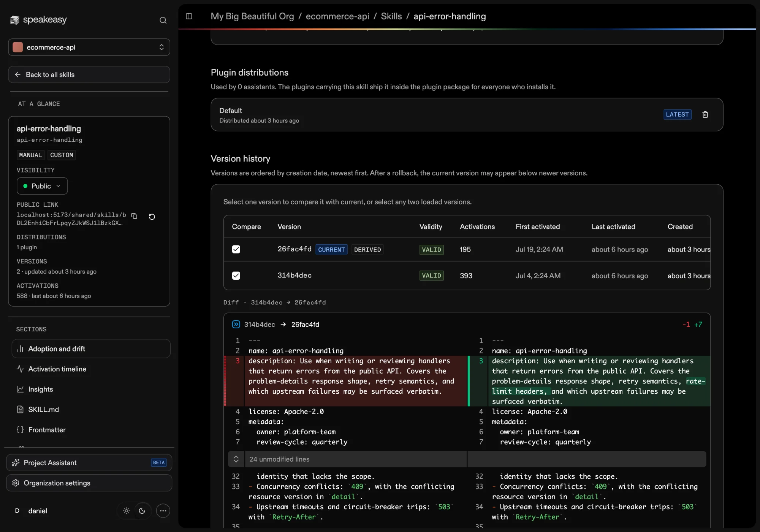Click the Organization settings gear icon
Screen dimensions: 760x532
click(x=16, y=483)
